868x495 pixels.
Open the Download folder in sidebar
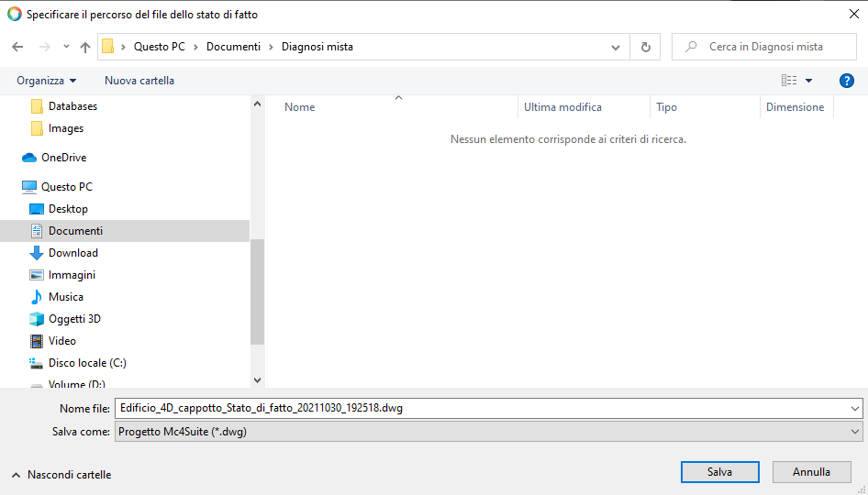point(72,253)
